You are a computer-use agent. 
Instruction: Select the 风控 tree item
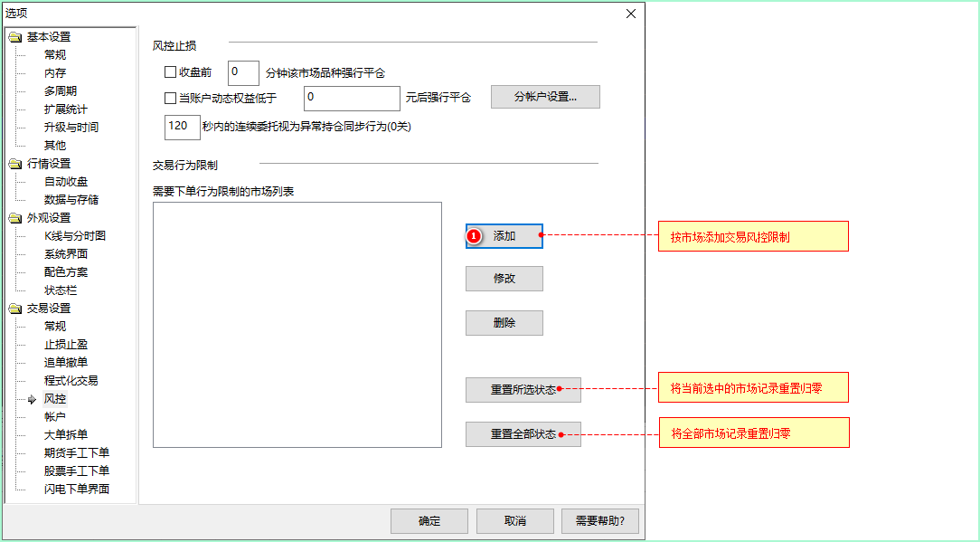click(x=55, y=399)
